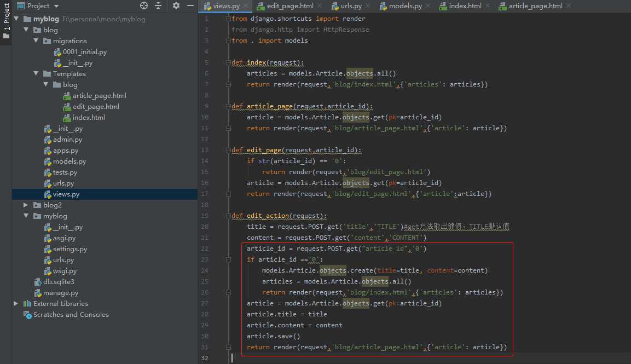
Task: Click the External Libraries icon
Action: coord(27,304)
